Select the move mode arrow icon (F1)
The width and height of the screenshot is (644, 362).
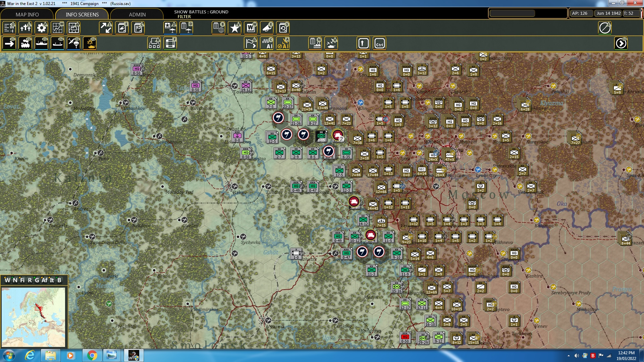point(9,43)
